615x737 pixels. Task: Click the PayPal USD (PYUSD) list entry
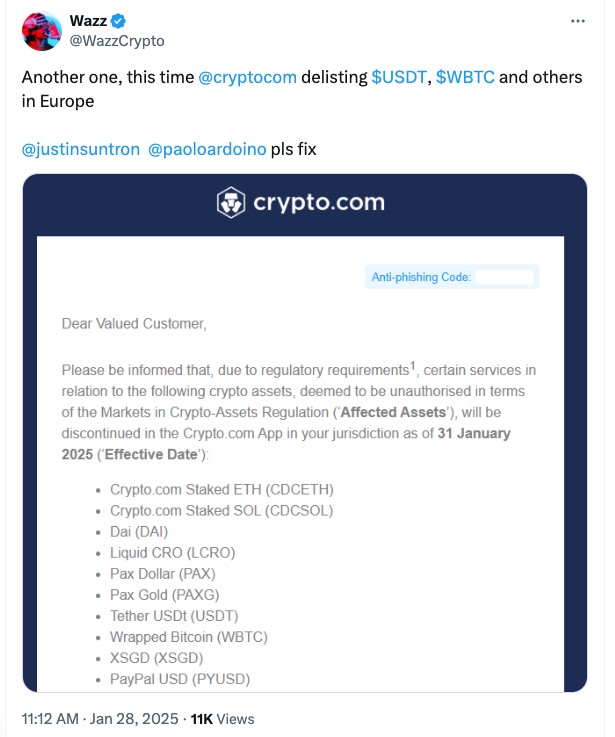coord(179,679)
